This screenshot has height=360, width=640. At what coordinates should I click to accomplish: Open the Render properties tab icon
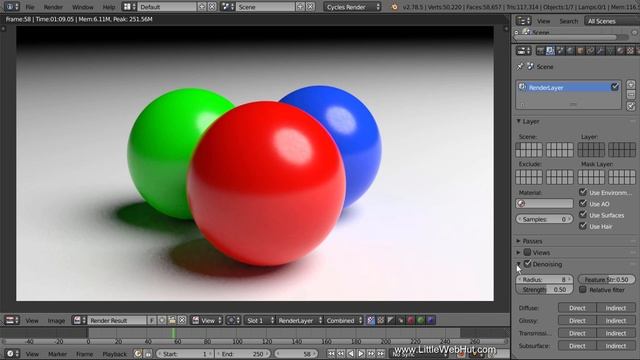point(540,51)
